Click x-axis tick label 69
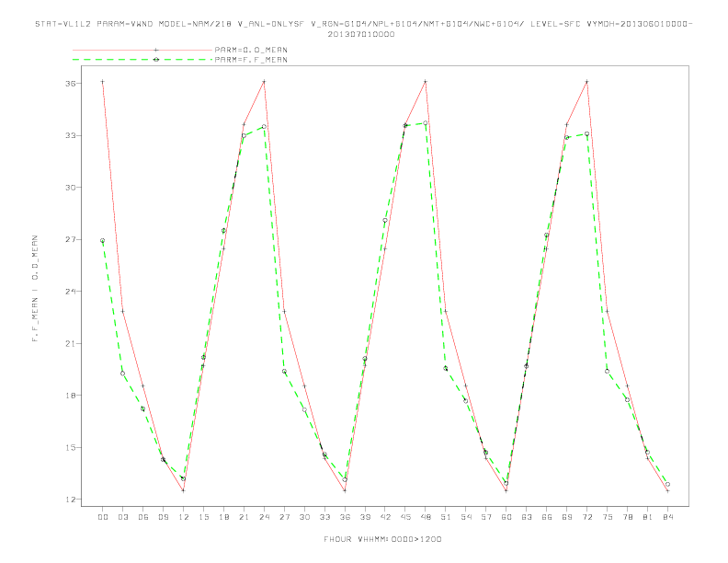728x563 pixels. (x=567, y=517)
